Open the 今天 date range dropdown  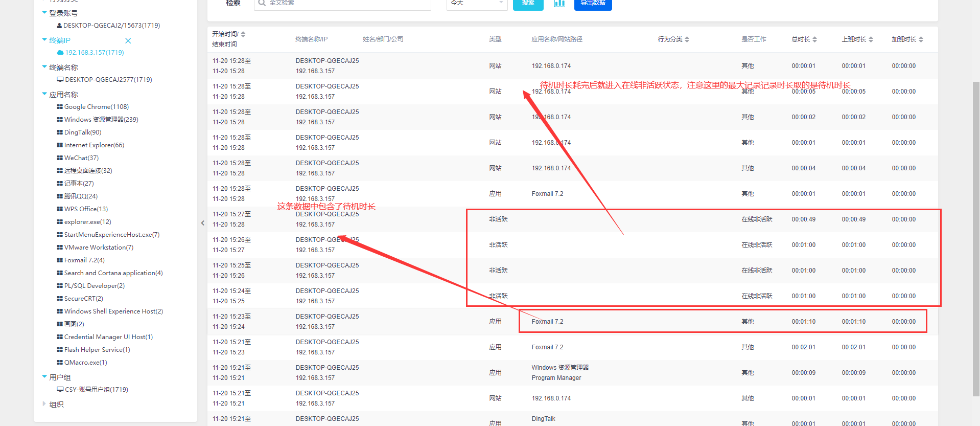477,3
